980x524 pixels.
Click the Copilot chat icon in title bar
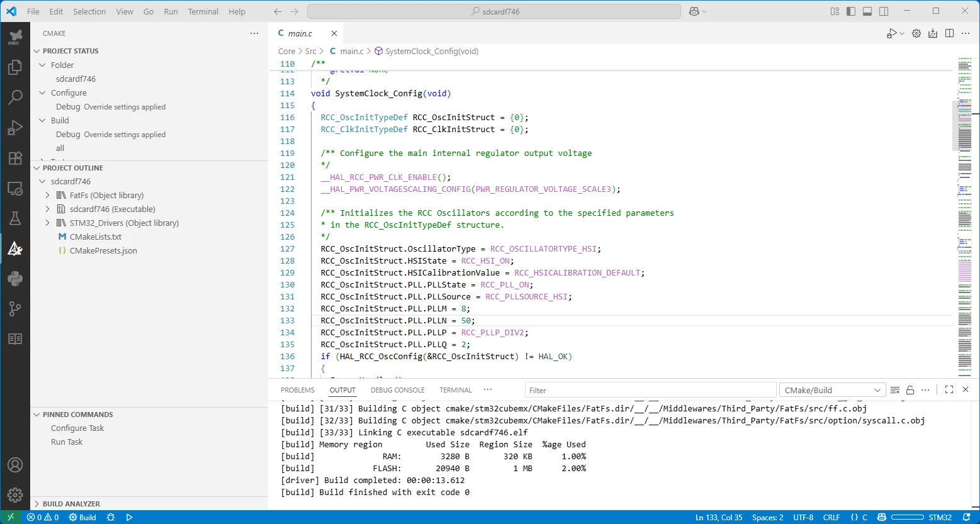(x=694, y=11)
